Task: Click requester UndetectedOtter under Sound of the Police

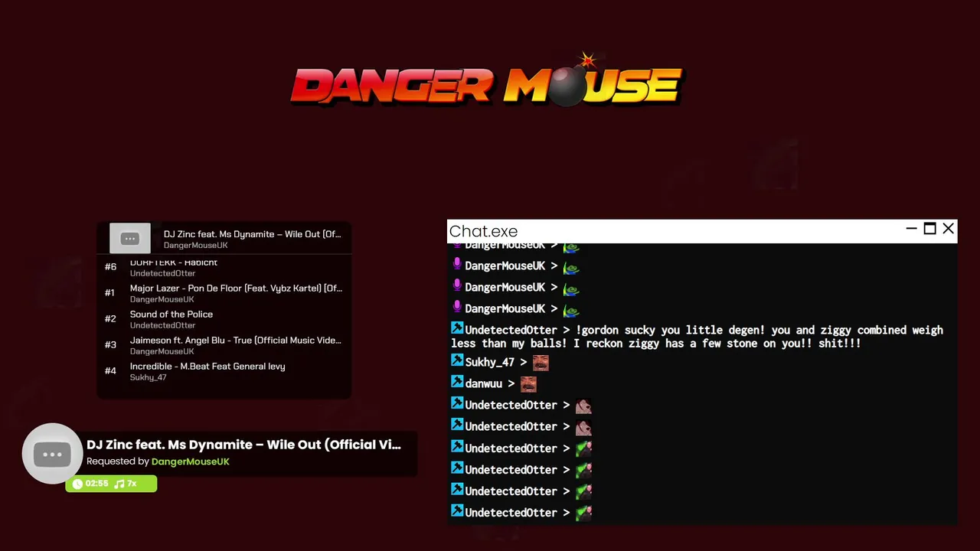Action: point(162,325)
